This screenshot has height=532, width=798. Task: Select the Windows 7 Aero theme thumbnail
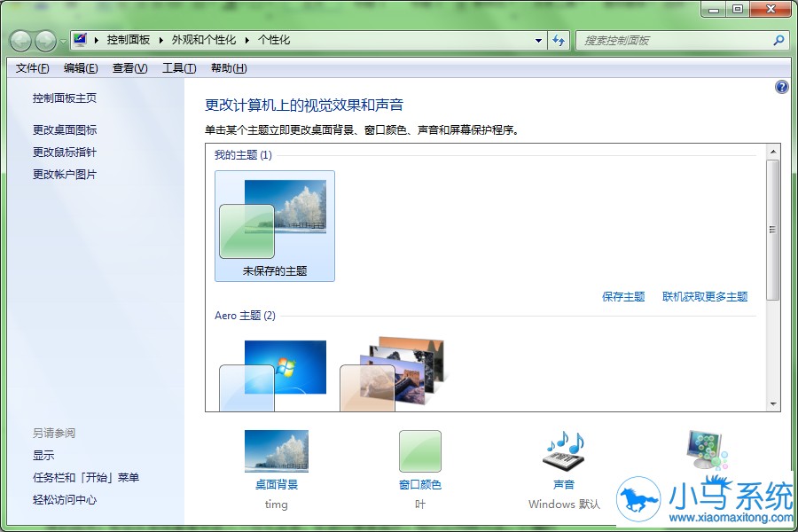pyautogui.click(x=273, y=376)
